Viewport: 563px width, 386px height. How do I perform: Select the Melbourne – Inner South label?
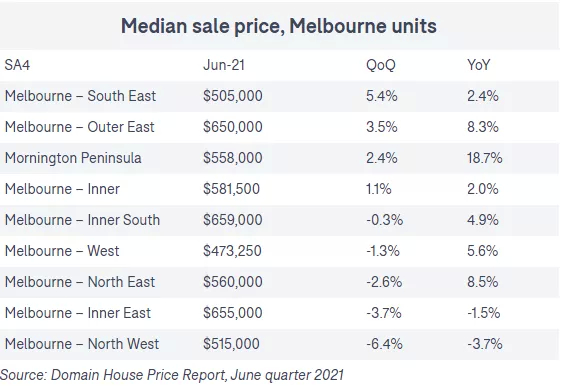tap(82, 220)
